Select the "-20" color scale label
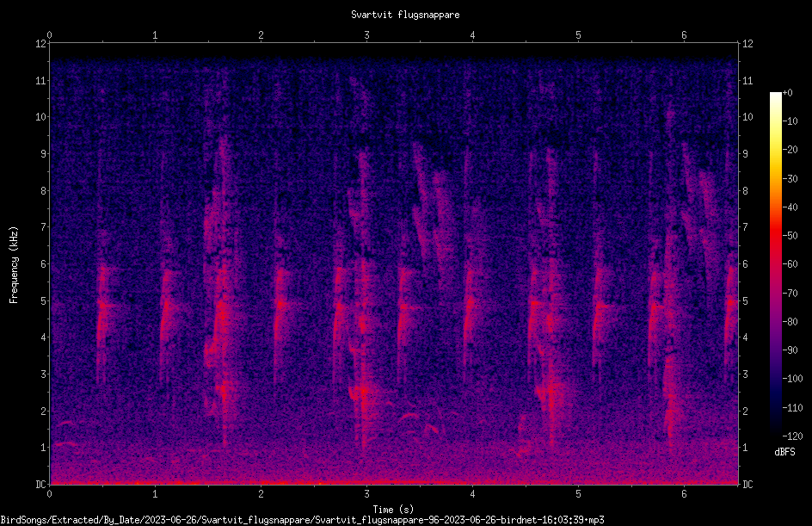 (x=790, y=150)
